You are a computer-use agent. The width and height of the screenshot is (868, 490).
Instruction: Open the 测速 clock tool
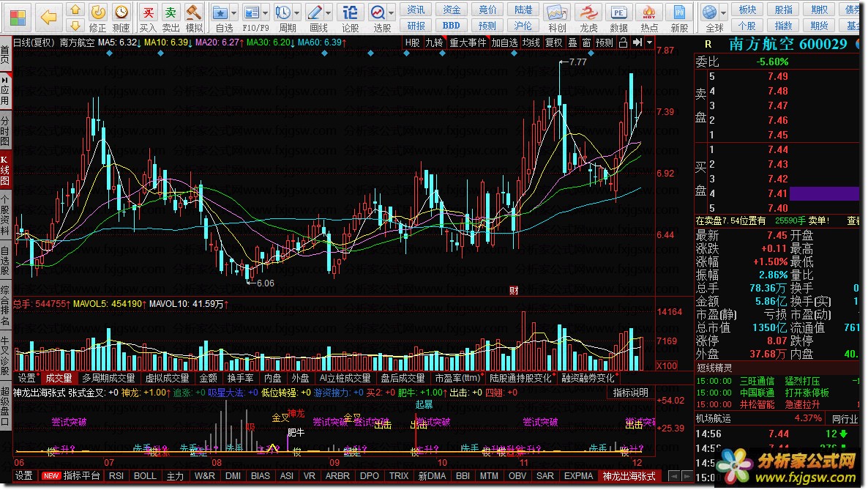[121, 17]
